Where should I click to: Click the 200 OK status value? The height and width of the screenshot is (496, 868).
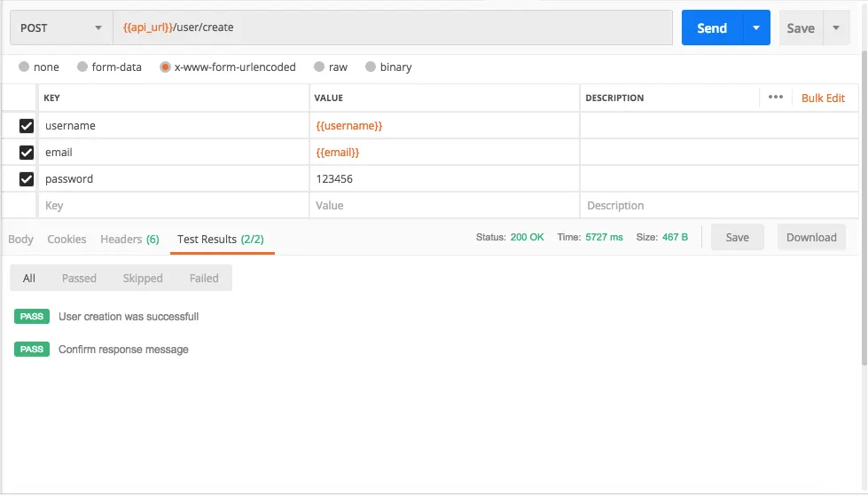tap(527, 237)
